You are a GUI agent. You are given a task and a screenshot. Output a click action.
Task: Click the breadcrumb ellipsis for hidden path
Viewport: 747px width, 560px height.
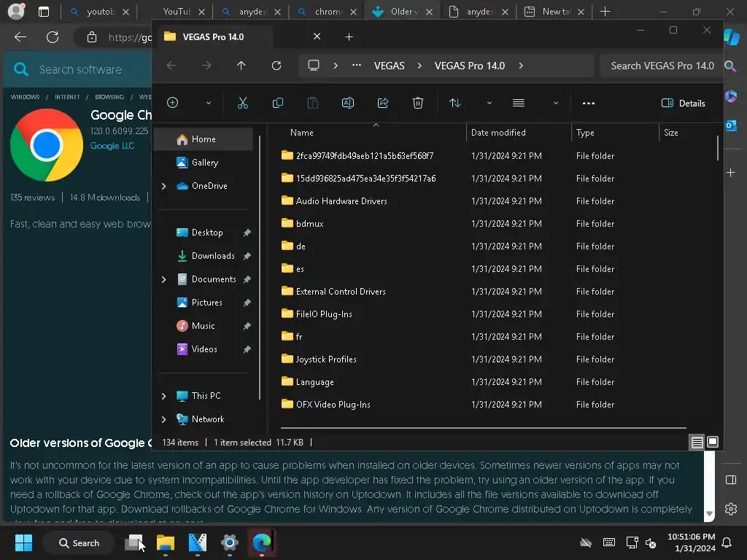tap(356, 66)
